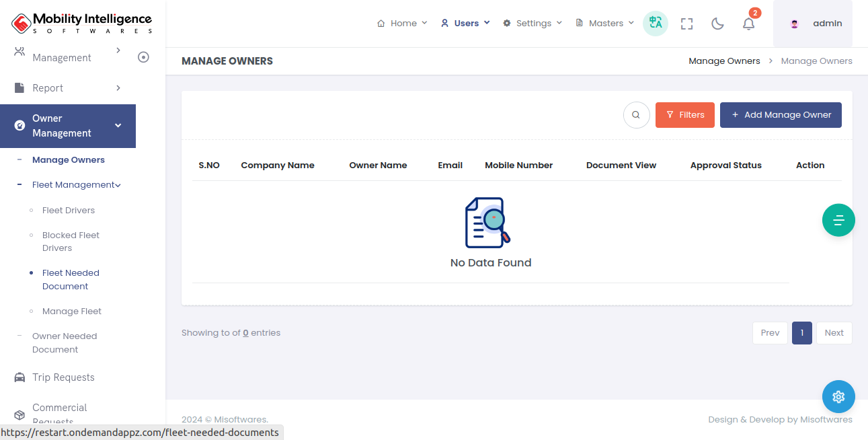This screenshot has height=440, width=868.
Task: Open the admin user profile menu
Action: [x=813, y=24]
